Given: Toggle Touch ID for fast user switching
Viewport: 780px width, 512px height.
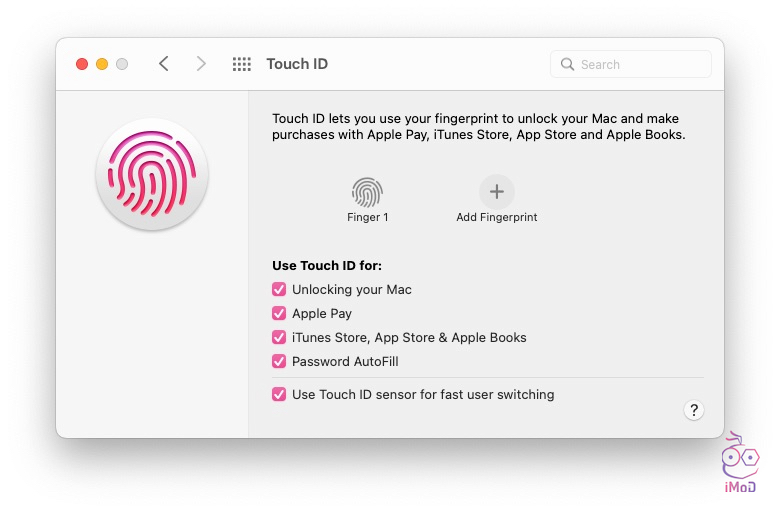Looking at the screenshot, I should point(279,395).
